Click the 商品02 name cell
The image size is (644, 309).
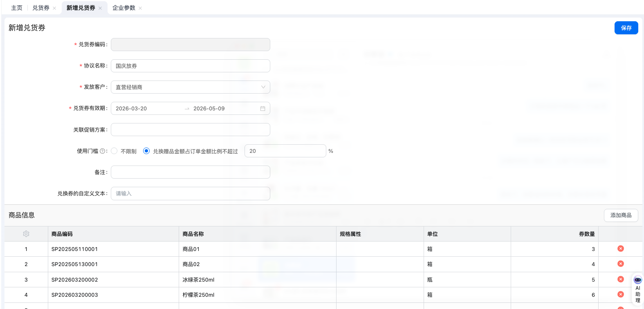(x=258, y=264)
